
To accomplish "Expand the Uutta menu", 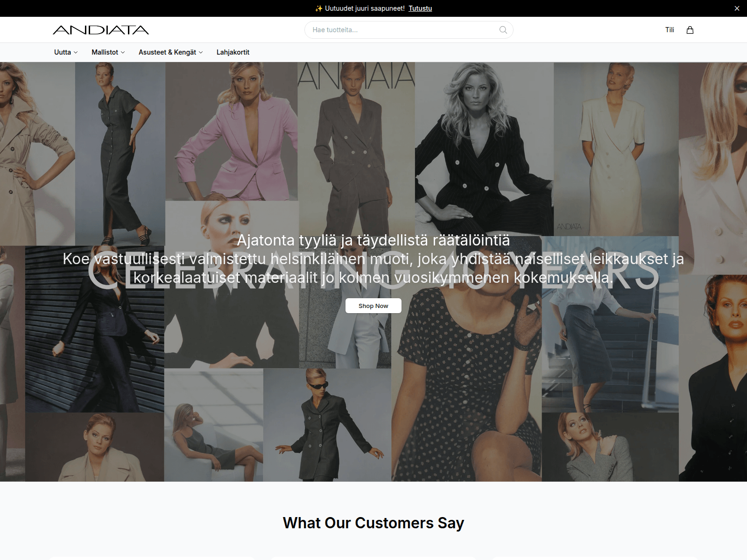I will 66,52.
